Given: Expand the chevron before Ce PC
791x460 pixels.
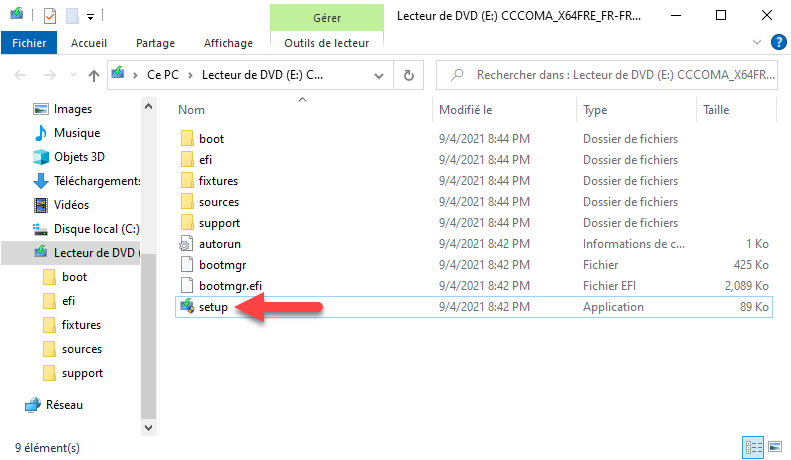Looking at the screenshot, I should tap(135, 75).
